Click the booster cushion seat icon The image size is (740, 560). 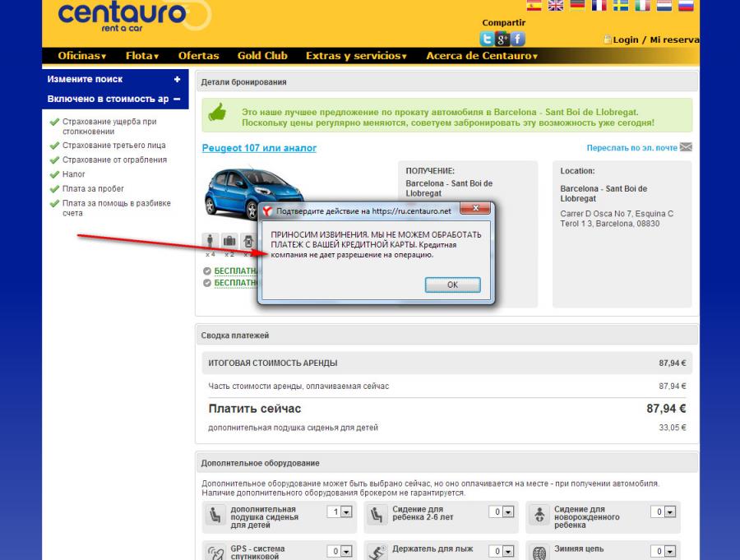point(215,515)
